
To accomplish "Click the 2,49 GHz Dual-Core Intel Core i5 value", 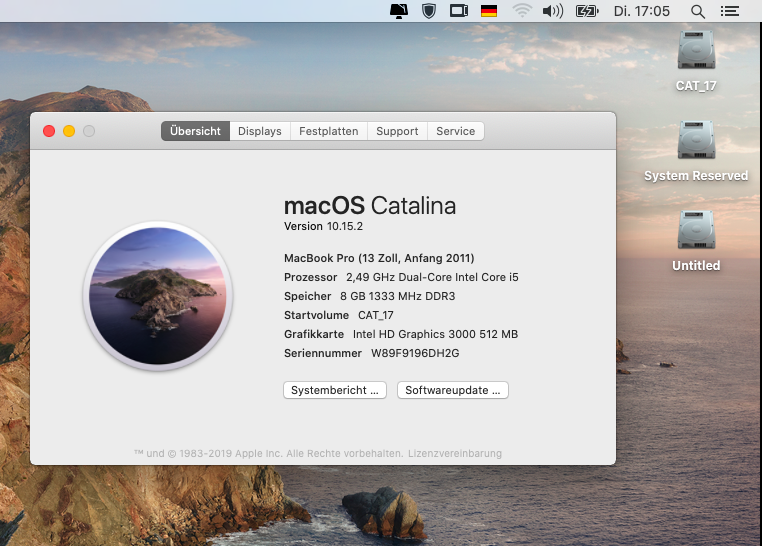I will pyautogui.click(x=432, y=277).
